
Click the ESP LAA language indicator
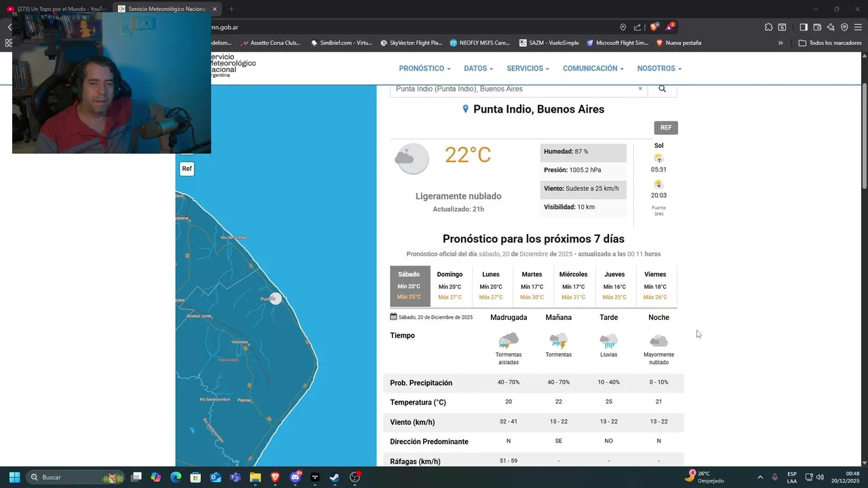[x=792, y=477]
